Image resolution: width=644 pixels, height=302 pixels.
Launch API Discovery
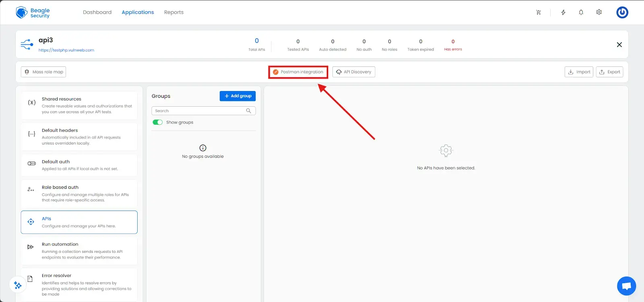(x=354, y=72)
